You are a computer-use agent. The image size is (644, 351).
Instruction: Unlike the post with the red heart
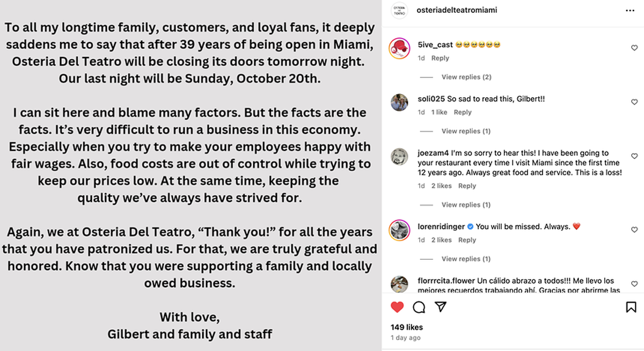397,307
